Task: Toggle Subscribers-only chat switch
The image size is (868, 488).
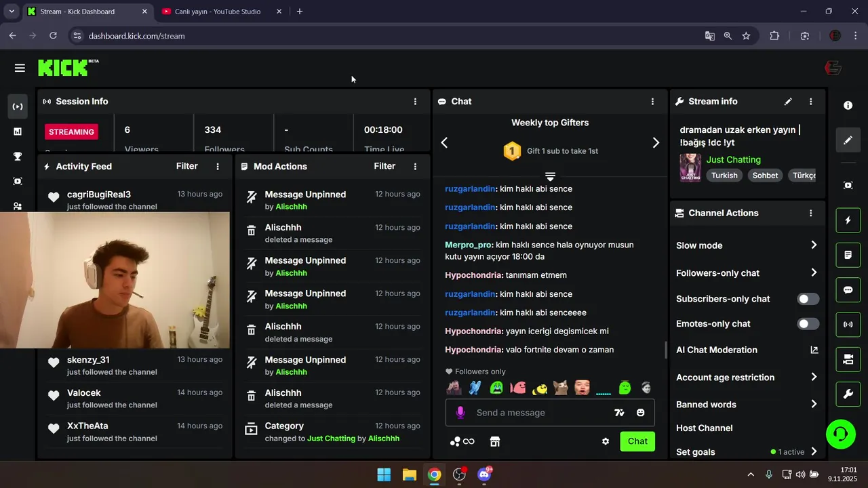Action: pyautogui.click(x=808, y=299)
